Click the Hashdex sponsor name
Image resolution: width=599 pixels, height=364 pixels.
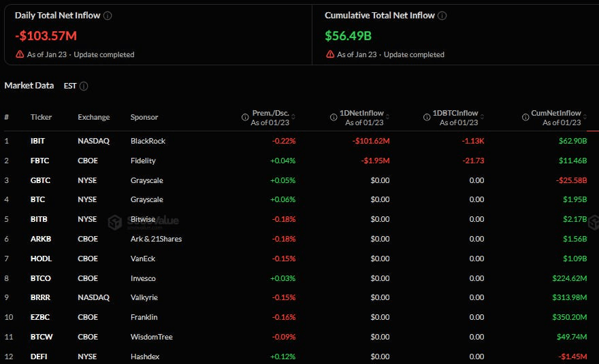point(145,357)
